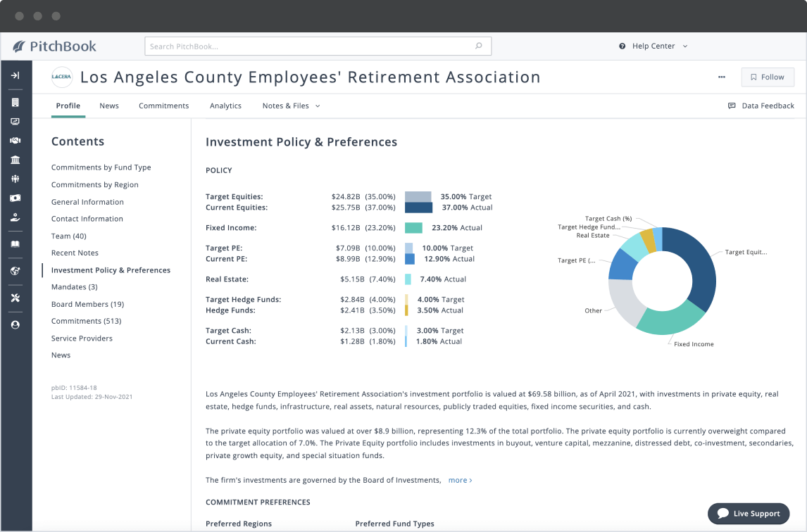Open the building (companies) sidebar icon

pyautogui.click(x=15, y=102)
